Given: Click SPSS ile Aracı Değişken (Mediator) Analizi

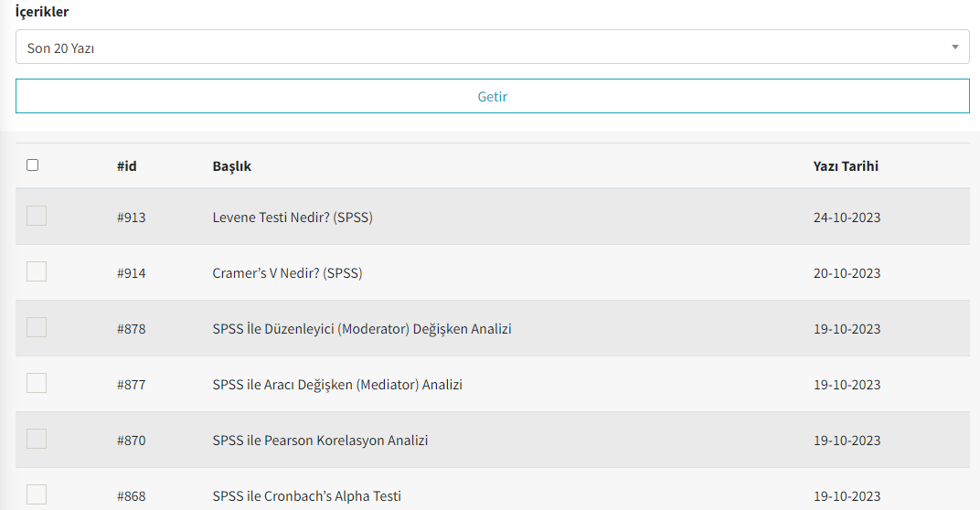Looking at the screenshot, I should click(x=337, y=385).
